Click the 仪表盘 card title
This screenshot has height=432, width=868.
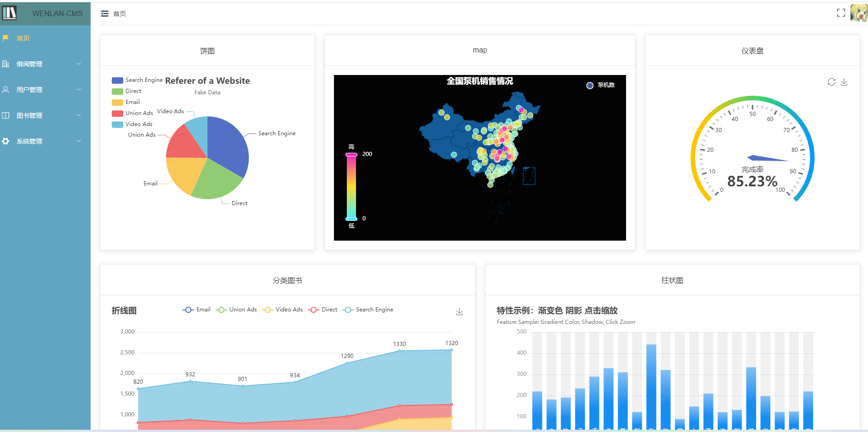click(753, 51)
